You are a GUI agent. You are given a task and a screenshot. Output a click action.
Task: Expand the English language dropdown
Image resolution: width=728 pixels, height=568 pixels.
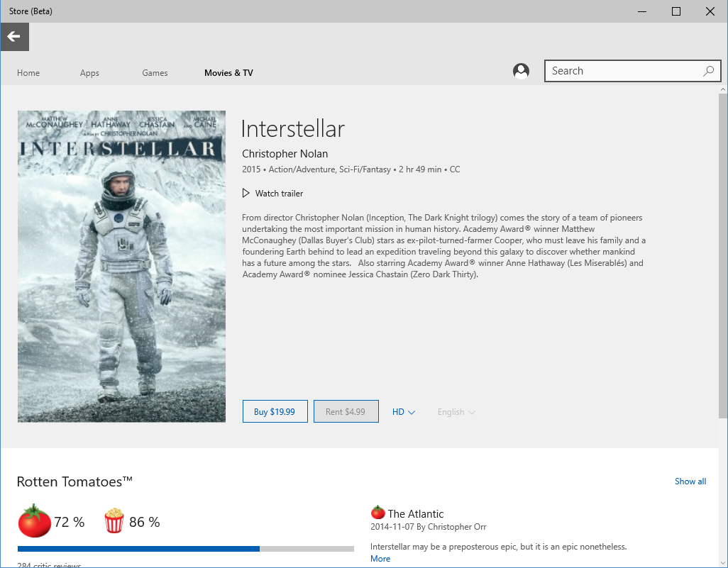(456, 412)
